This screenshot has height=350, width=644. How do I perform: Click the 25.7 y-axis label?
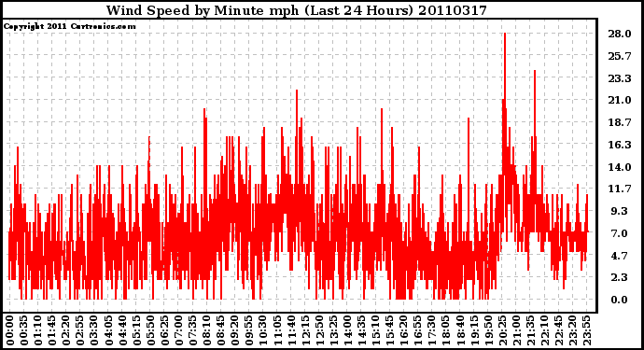(x=620, y=56)
